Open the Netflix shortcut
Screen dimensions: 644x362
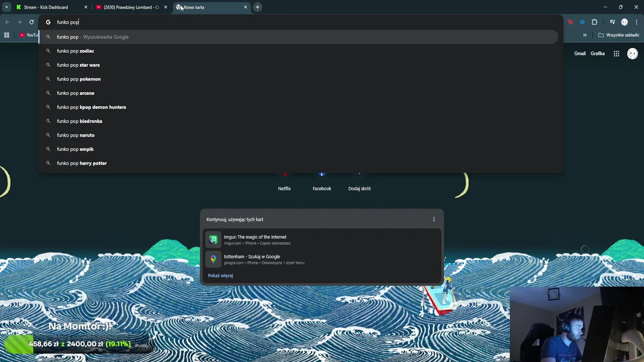284,182
